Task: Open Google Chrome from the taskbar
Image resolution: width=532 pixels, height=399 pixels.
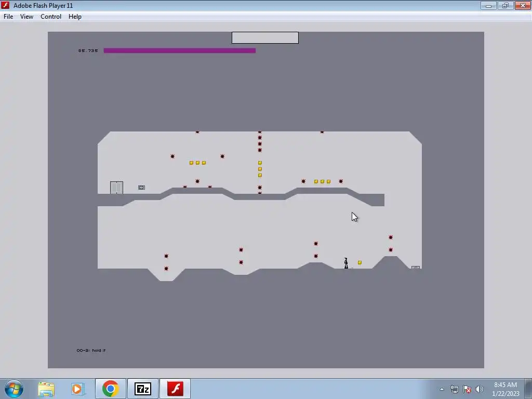Action: [110, 389]
